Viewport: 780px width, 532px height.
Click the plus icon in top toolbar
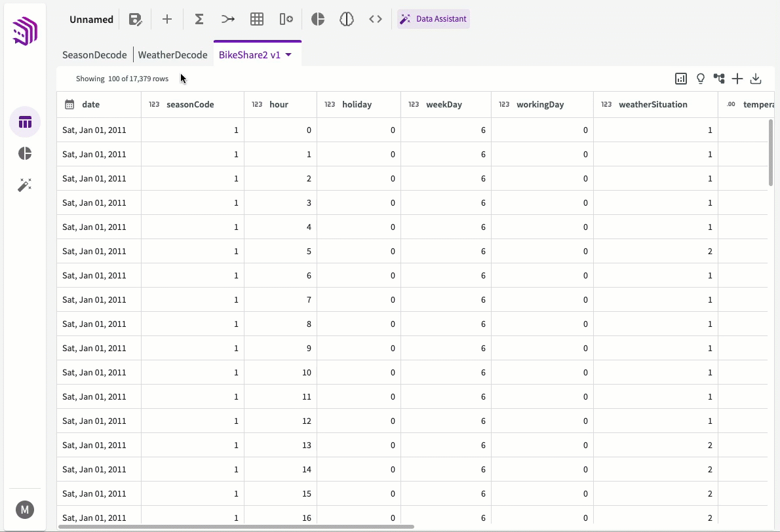pos(167,20)
